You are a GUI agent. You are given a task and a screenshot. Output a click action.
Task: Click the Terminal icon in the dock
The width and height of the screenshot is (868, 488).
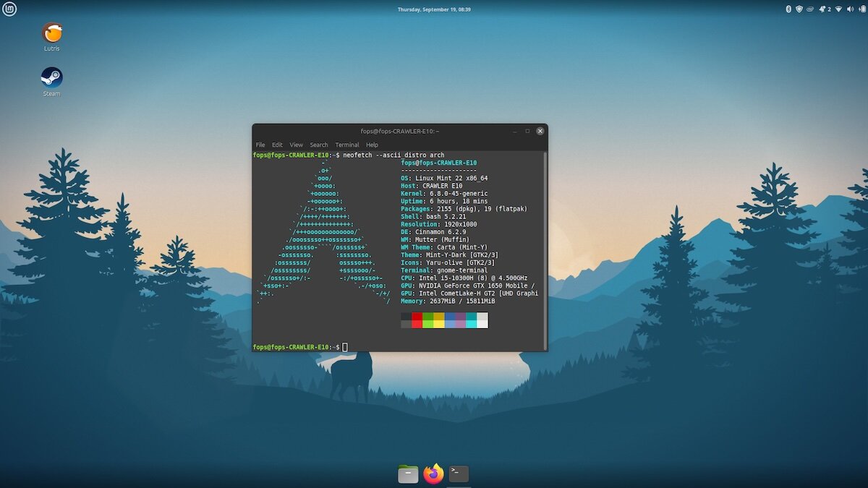point(459,474)
